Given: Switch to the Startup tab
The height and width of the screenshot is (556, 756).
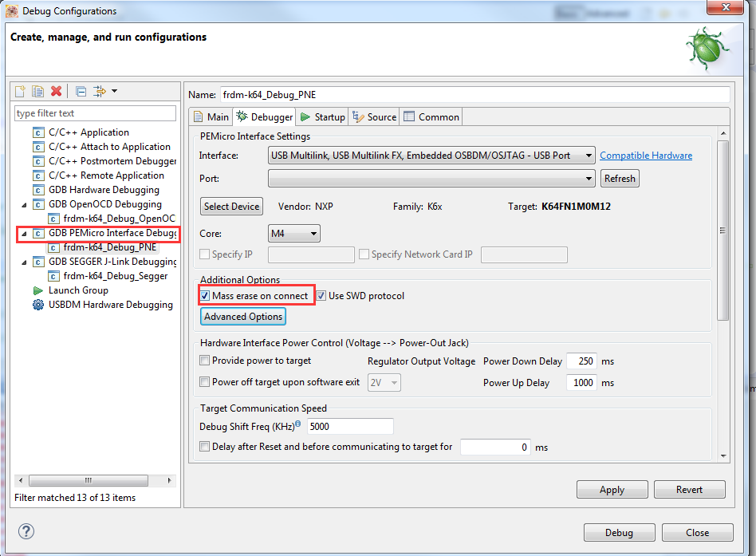Looking at the screenshot, I should click(322, 116).
